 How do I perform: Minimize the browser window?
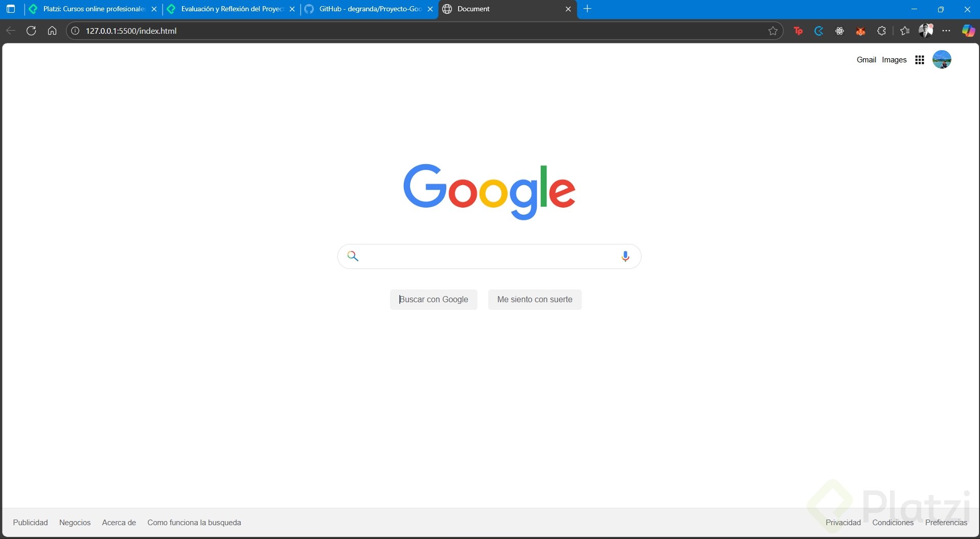(914, 9)
